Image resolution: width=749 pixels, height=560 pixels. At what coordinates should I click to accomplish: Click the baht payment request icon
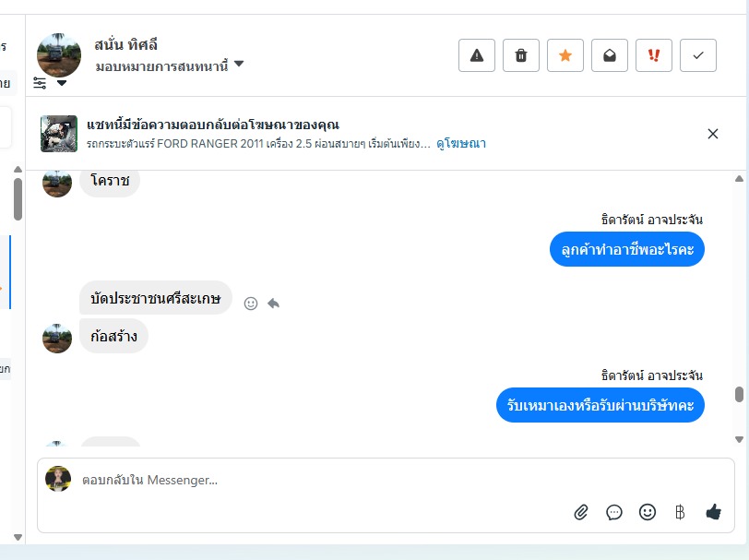tap(680, 512)
